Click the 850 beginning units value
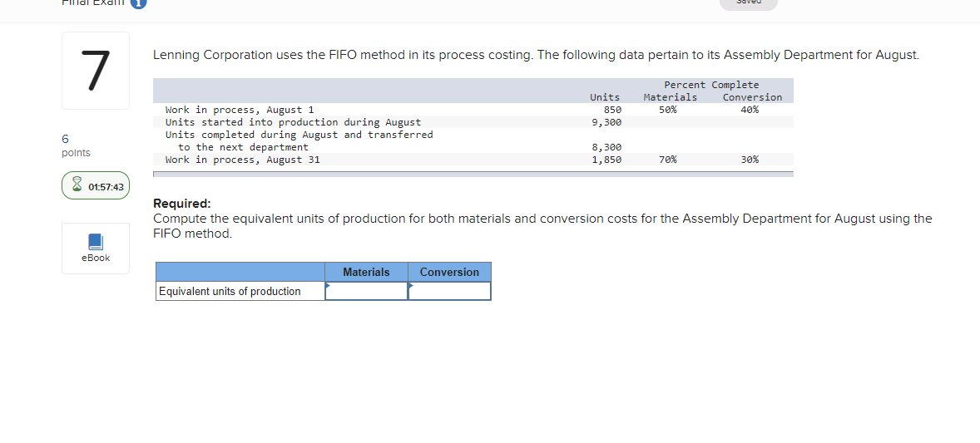The height and width of the screenshot is (443, 980). 611,110
